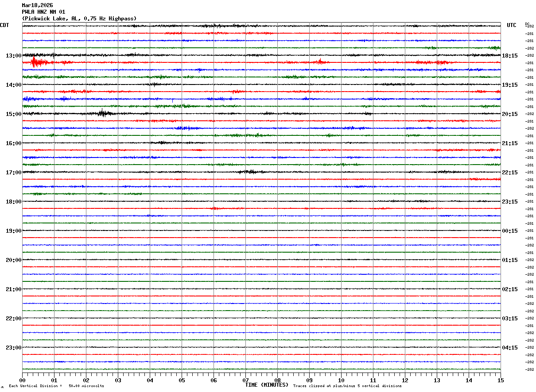Select the 13:00 CDT time label
536x392 pixels.
point(13,56)
